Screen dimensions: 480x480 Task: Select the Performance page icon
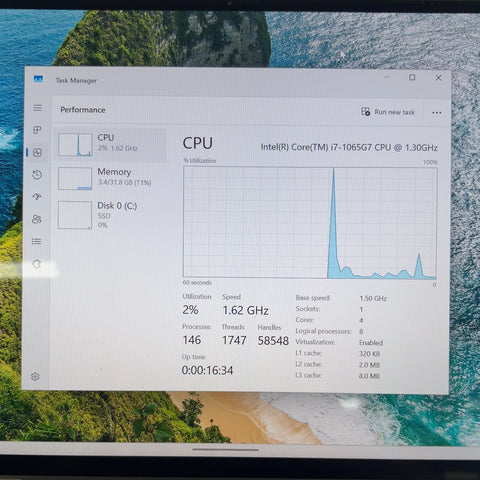(37, 152)
